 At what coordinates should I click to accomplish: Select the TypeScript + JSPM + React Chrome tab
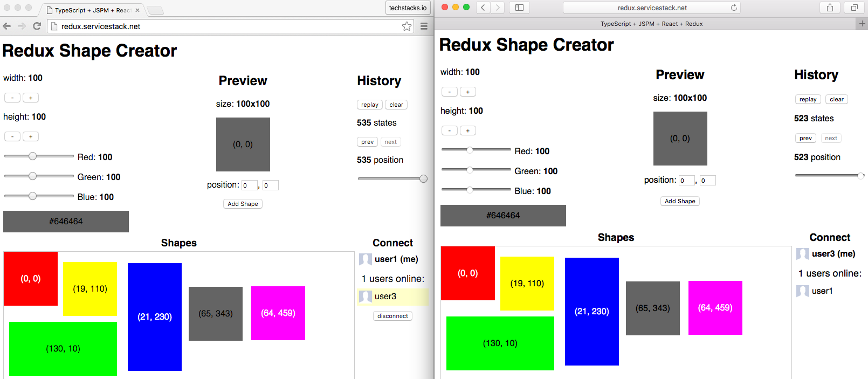[93, 10]
